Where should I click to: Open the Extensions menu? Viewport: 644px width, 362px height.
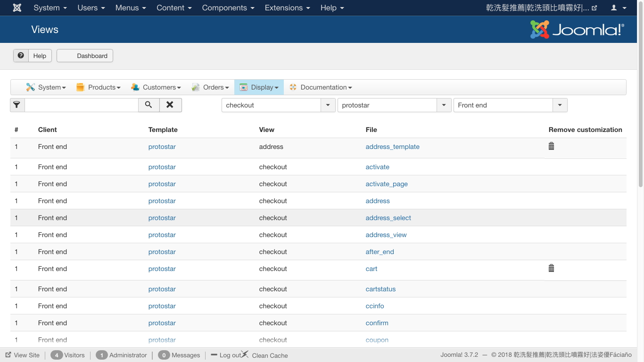click(288, 8)
